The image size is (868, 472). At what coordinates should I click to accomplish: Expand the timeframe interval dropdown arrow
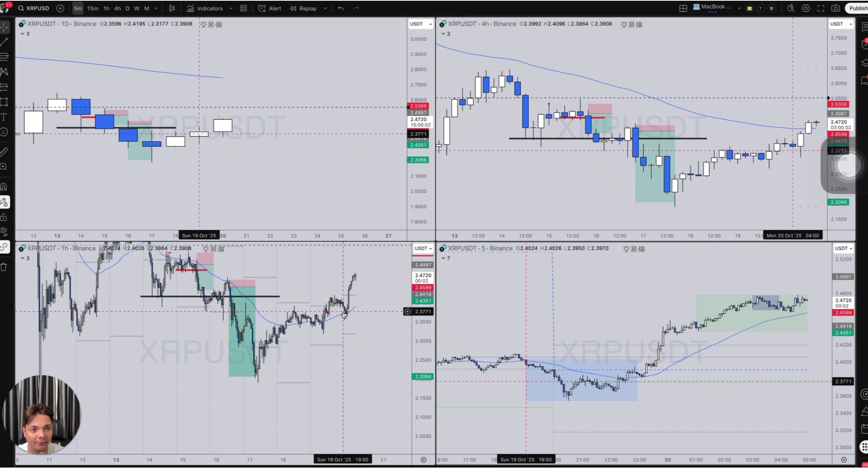click(156, 8)
